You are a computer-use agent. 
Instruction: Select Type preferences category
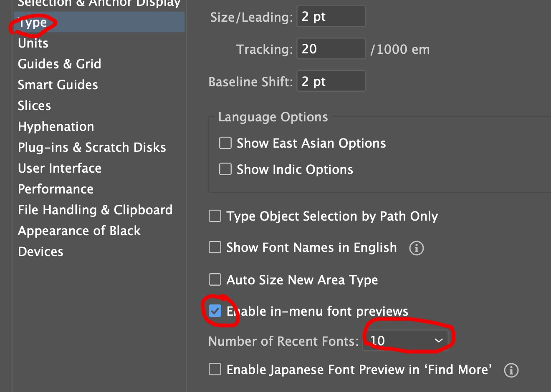click(x=99, y=23)
